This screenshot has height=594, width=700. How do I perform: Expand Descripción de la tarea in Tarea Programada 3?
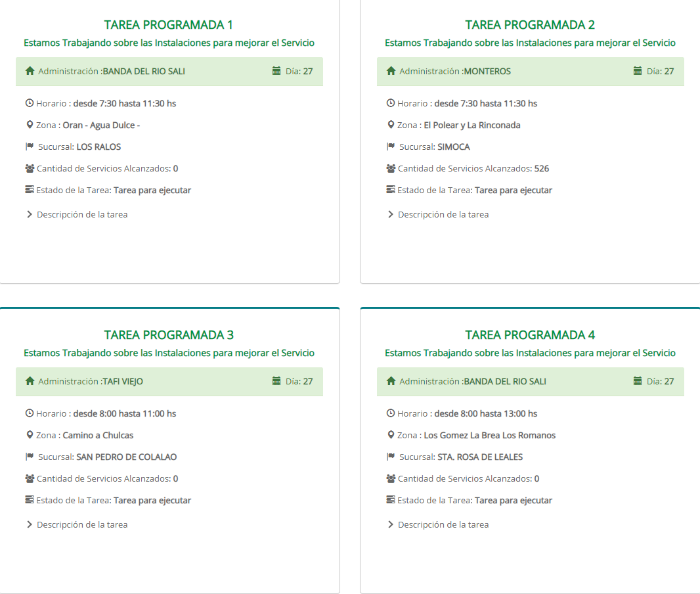77,525
